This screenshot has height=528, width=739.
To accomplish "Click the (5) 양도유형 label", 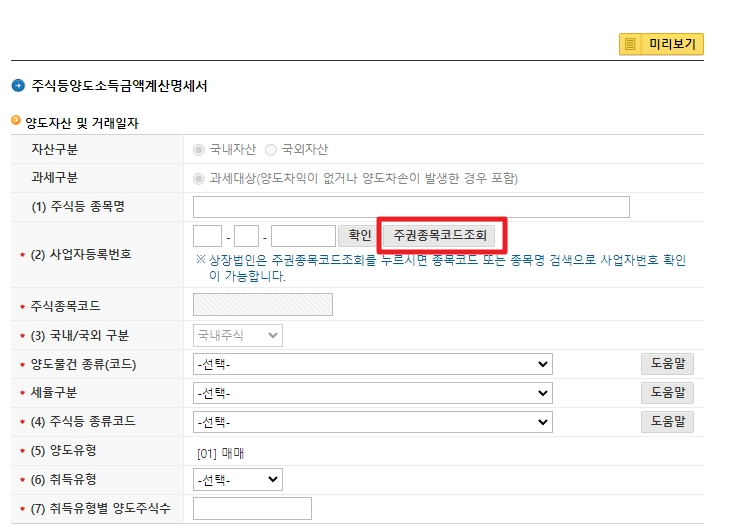I will [x=64, y=450].
